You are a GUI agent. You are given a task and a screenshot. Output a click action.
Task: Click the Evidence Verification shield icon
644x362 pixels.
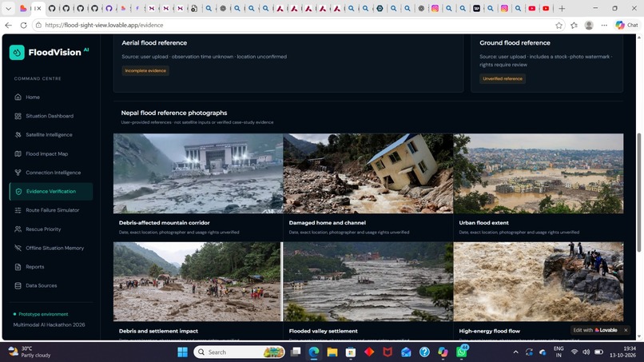coord(18,192)
